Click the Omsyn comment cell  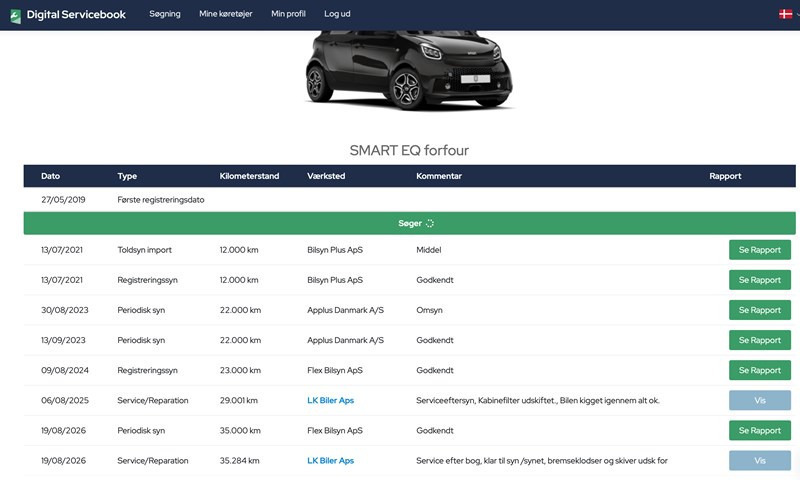tap(429, 310)
